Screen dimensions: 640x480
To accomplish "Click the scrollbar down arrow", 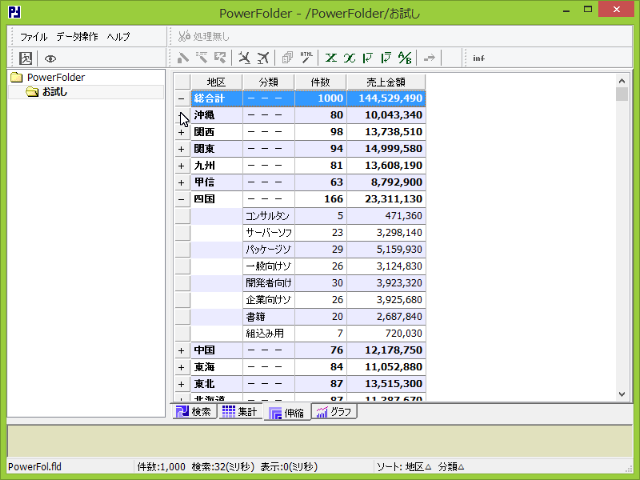I will [x=622, y=394].
